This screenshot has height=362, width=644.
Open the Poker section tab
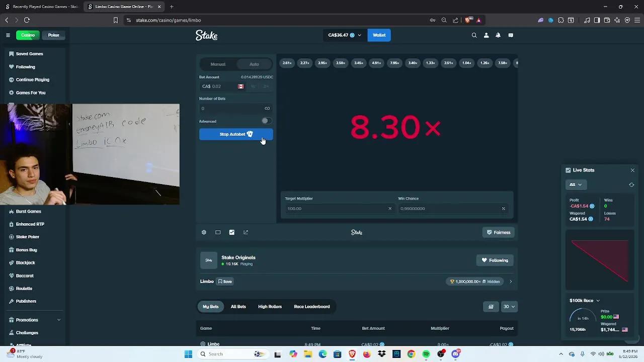click(54, 35)
